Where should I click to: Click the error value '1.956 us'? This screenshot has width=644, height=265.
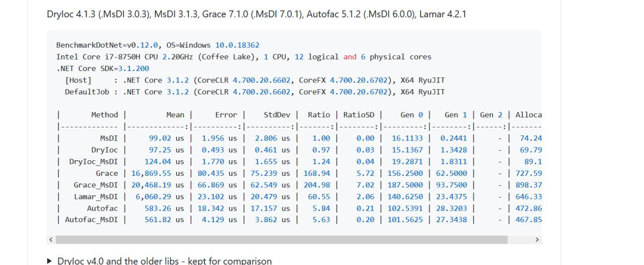219,138
